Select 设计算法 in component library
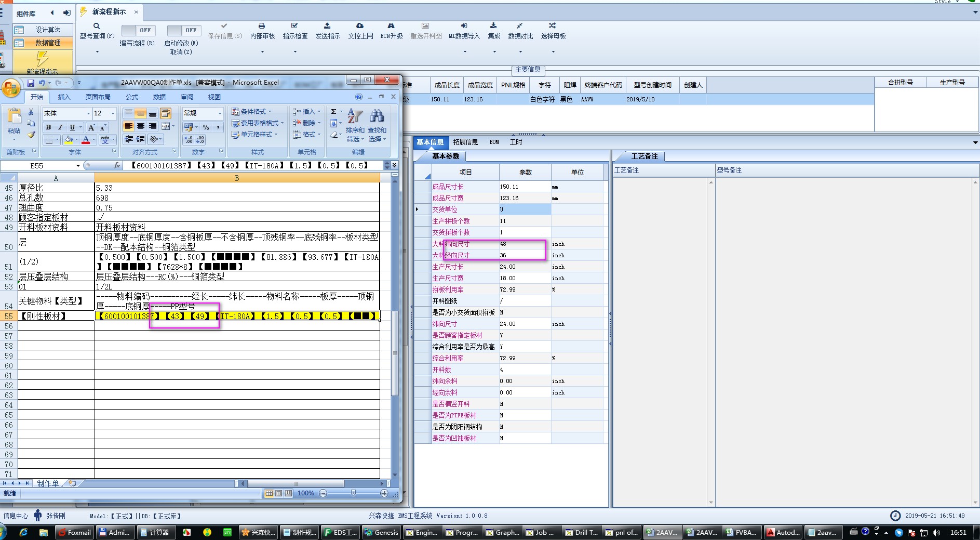 (x=43, y=30)
